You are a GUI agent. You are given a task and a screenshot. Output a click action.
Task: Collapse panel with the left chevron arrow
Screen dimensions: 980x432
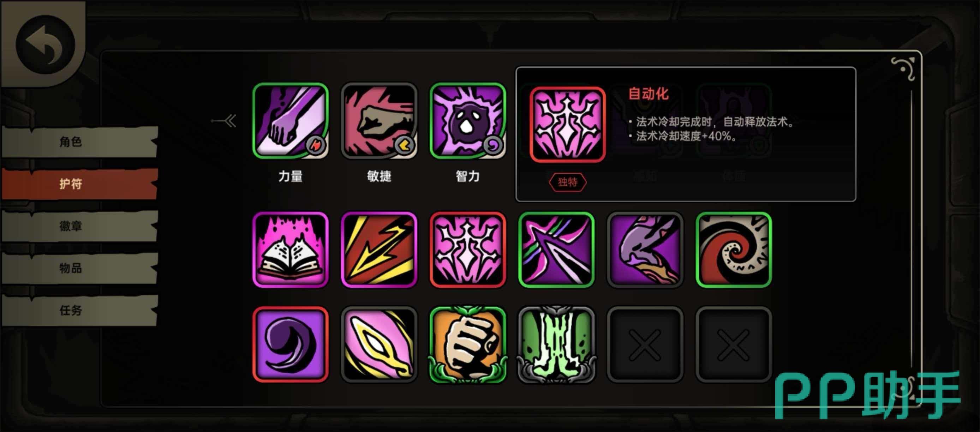click(224, 121)
